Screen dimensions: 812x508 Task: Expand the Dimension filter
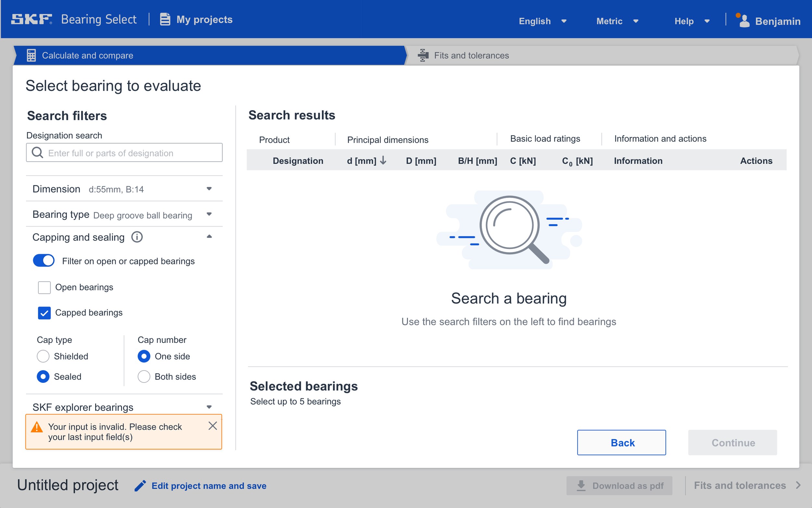(209, 189)
